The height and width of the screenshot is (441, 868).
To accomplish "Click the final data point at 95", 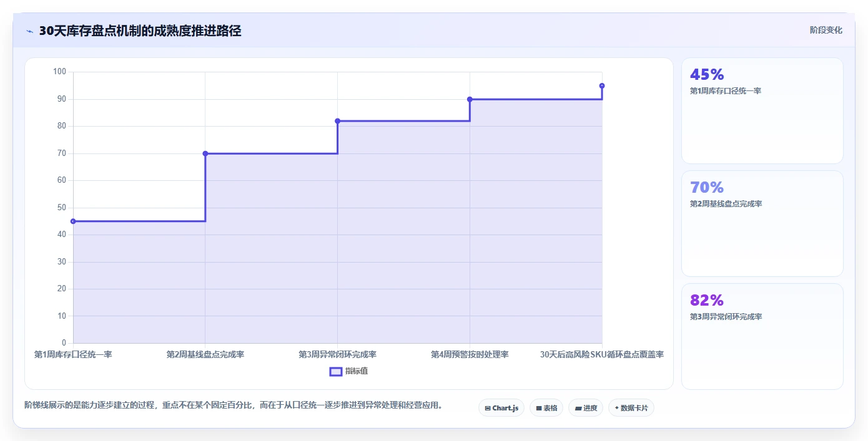I will tap(602, 85).
